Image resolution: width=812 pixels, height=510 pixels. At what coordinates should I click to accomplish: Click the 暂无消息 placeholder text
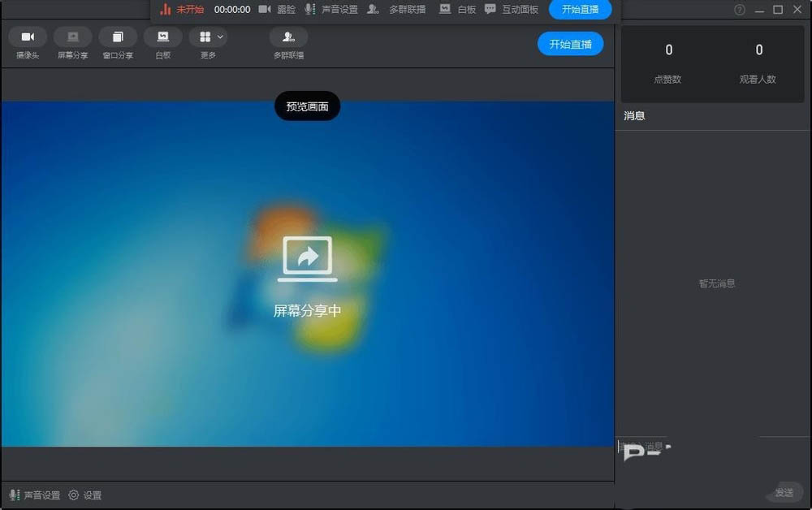717,283
